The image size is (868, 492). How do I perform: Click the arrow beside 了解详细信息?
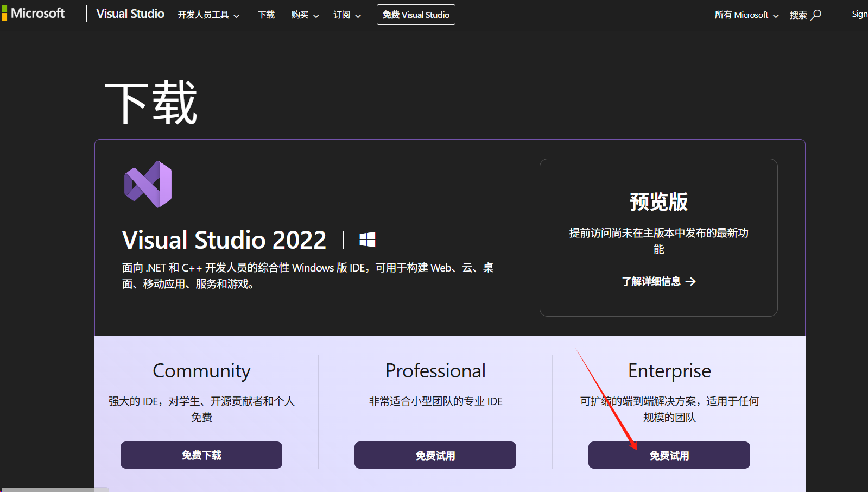(690, 281)
